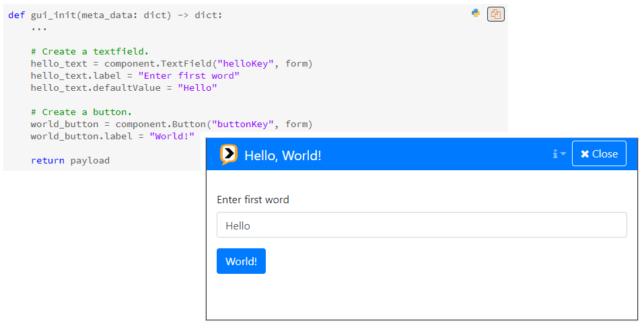This screenshot has width=644, height=325.
Task: Click the 'Hello, World!' dialog title
Action: point(283,155)
